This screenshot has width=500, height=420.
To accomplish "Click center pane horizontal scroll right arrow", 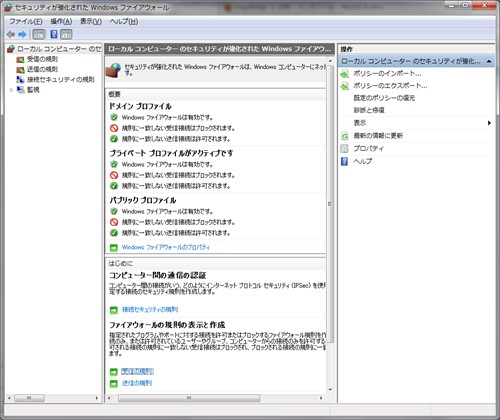I will pos(321,398).
